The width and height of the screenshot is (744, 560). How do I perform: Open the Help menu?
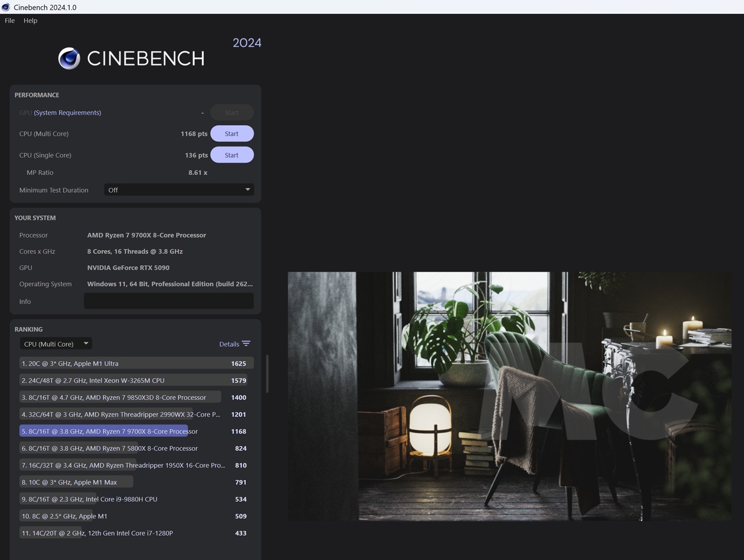30,21
